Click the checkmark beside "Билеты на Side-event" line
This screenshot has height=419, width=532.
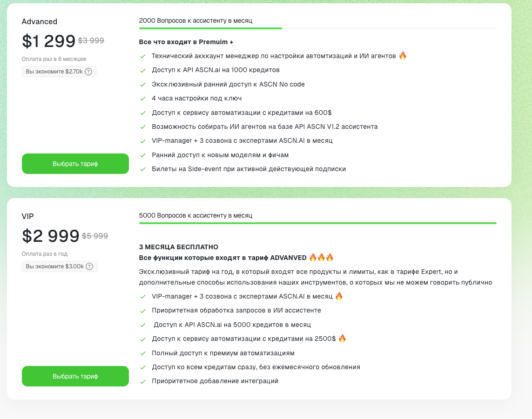143,169
